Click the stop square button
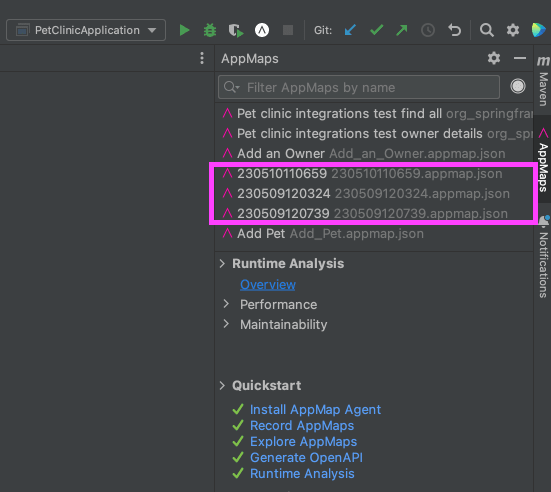The image size is (551, 492). tap(288, 30)
